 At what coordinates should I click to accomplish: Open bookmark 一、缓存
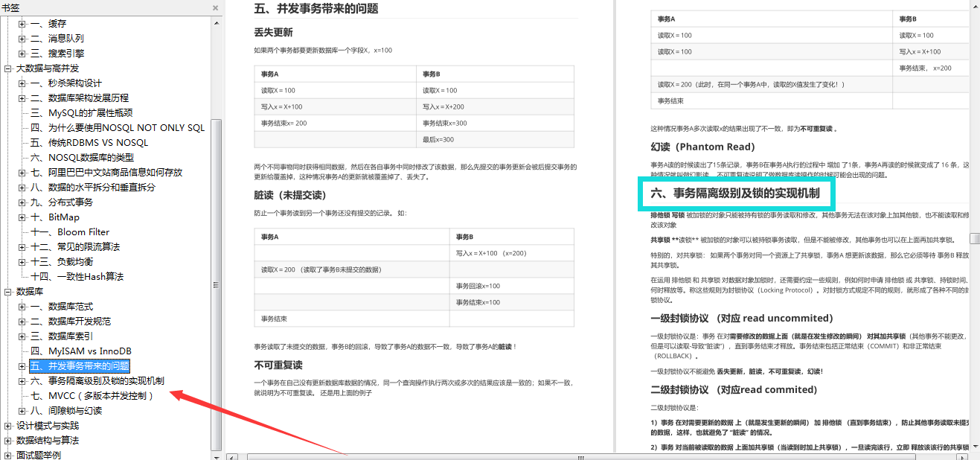click(x=48, y=24)
